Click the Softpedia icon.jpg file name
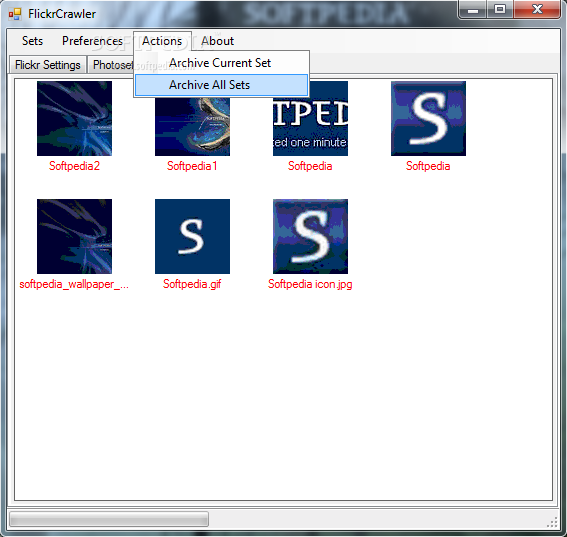This screenshot has height=537, width=567. [310, 284]
